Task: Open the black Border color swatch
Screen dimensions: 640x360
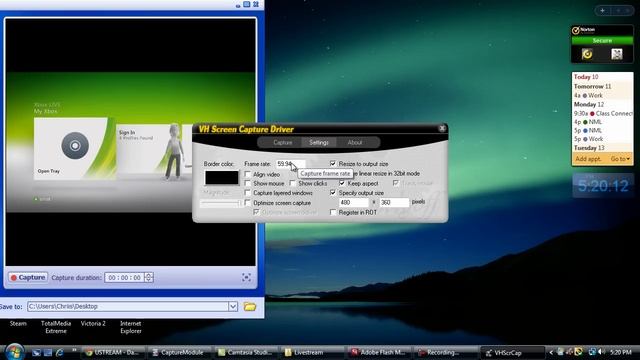Action: (222, 178)
